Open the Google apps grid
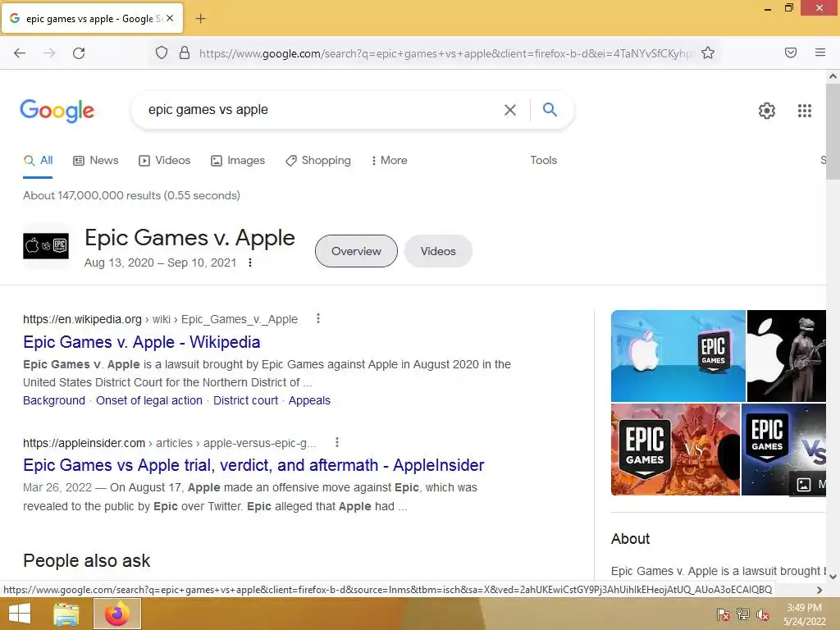This screenshot has height=630, width=840. (x=804, y=111)
